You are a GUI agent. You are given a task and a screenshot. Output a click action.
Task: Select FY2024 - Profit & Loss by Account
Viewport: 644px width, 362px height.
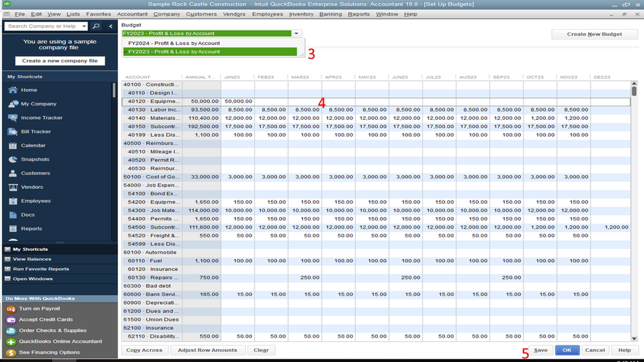[x=174, y=43]
